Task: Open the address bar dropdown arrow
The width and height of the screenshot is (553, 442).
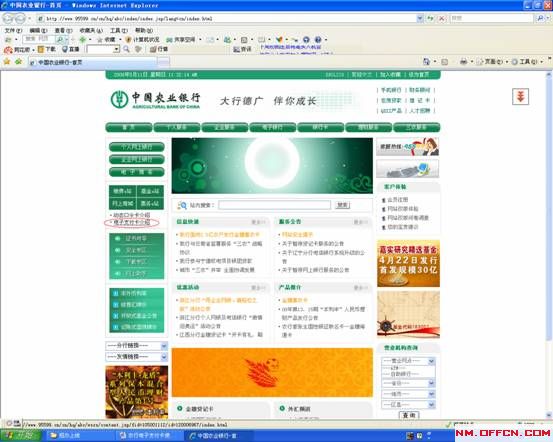Action: click(420, 18)
